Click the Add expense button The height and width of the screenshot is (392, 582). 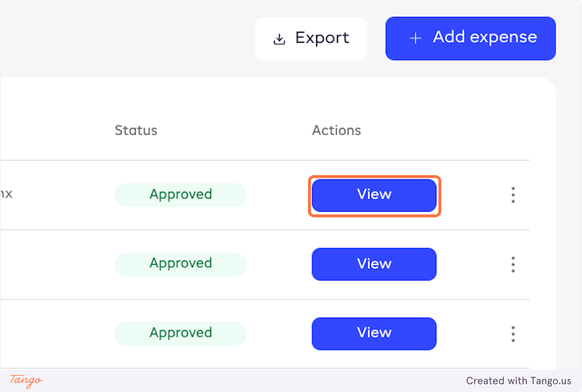470,39
